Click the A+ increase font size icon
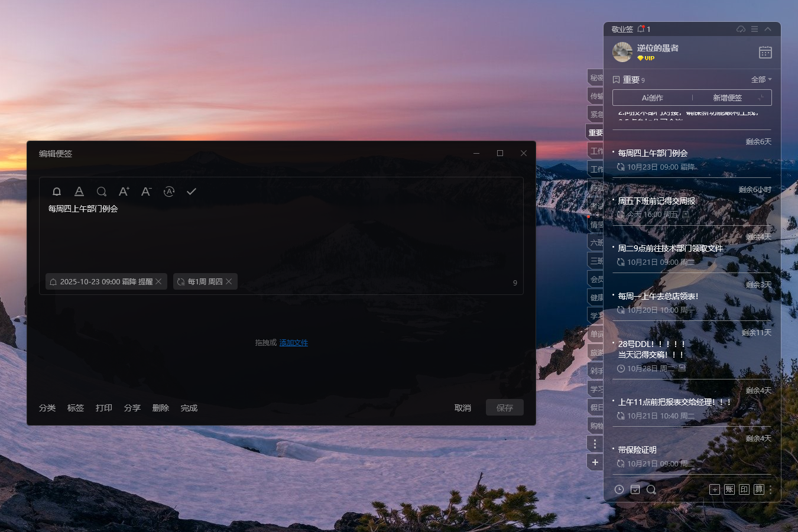The height and width of the screenshot is (532, 798). [x=124, y=192]
